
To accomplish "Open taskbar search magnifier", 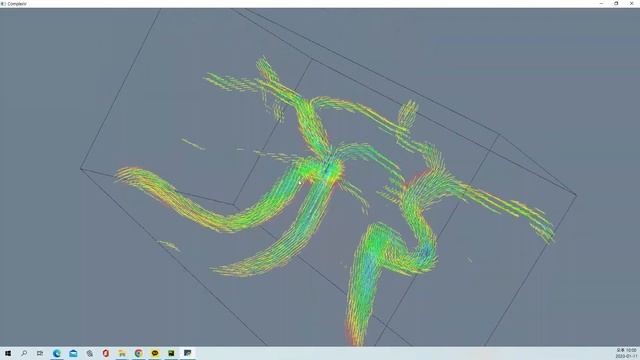I will pyautogui.click(x=24, y=353).
